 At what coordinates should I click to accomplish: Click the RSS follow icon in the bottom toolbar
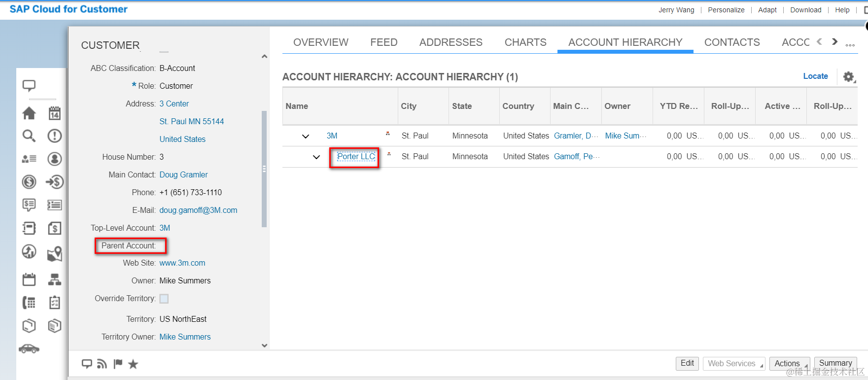point(102,364)
